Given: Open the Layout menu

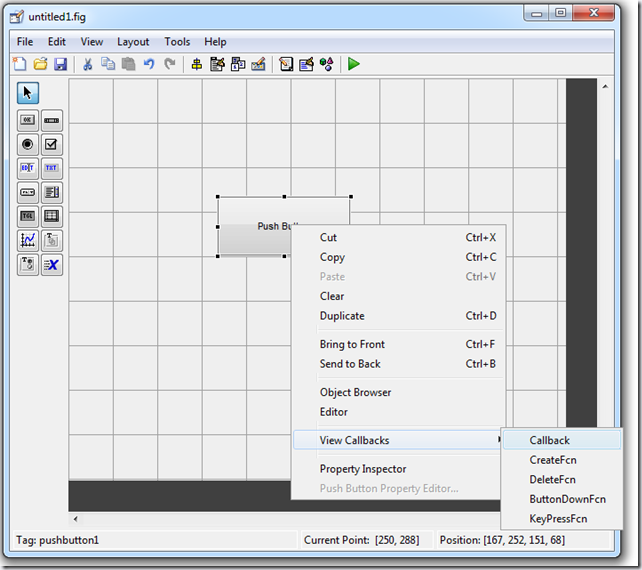Looking at the screenshot, I should pos(133,42).
